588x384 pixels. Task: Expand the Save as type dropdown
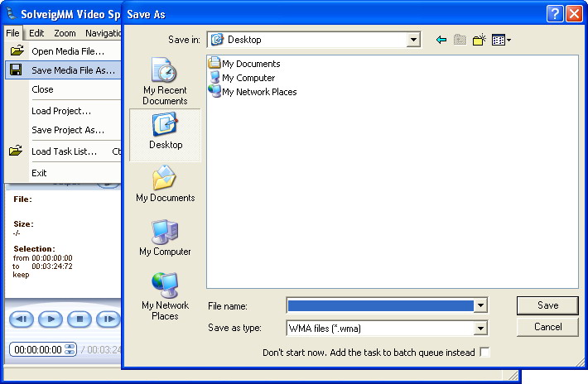click(480, 329)
